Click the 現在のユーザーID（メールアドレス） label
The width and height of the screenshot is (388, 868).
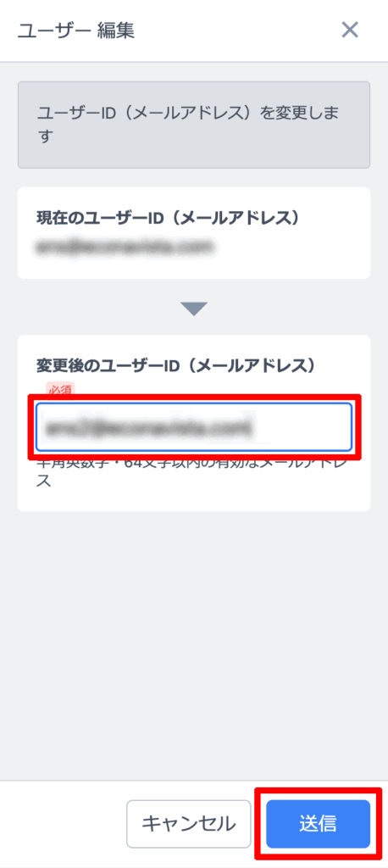pos(169,218)
